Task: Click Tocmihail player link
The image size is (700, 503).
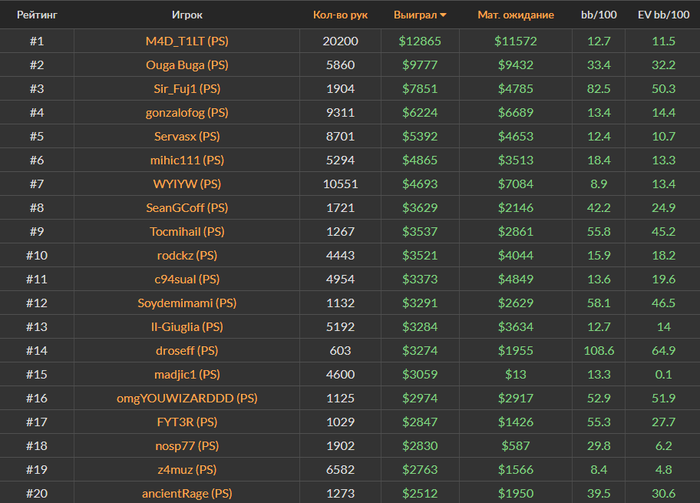Action: [x=187, y=232]
